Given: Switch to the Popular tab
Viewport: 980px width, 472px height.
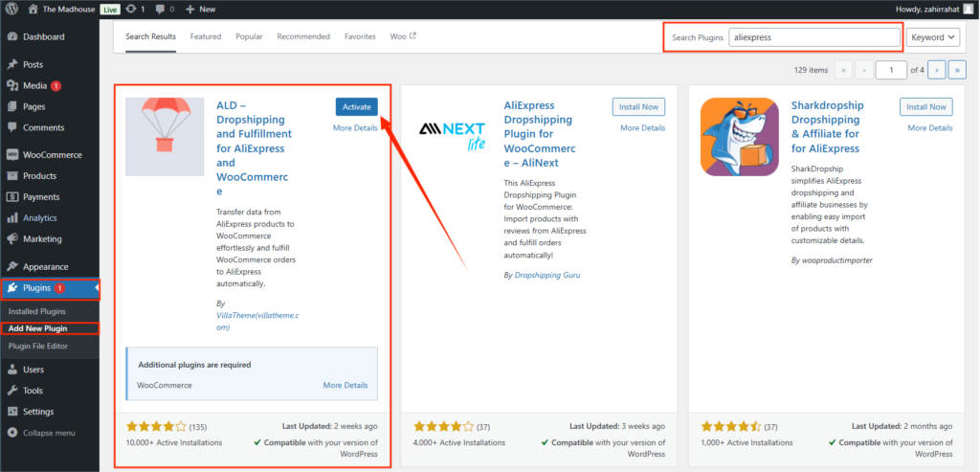Looking at the screenshot, I should 249,37.
